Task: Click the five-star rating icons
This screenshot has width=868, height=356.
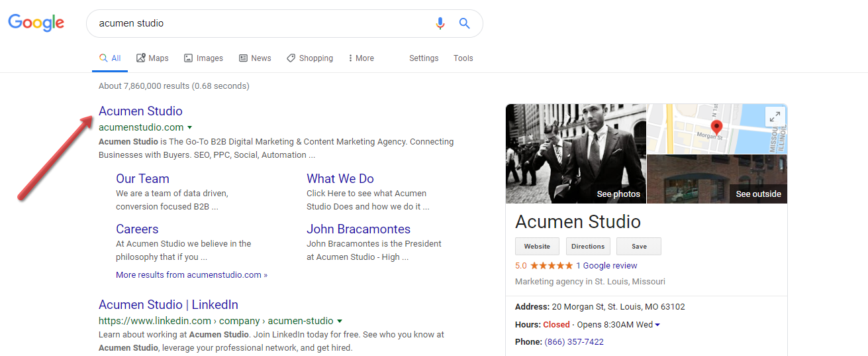Action: coord(552,266)
